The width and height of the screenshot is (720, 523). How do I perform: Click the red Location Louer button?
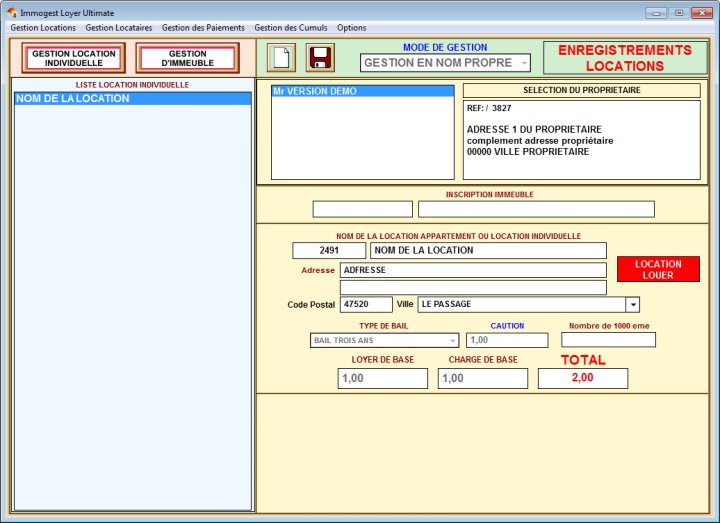point(658,269)
